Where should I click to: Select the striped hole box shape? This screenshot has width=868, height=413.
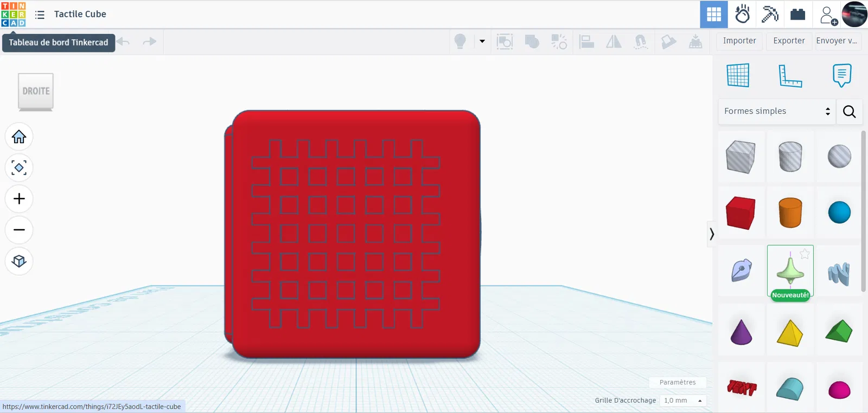click(741, 157)
